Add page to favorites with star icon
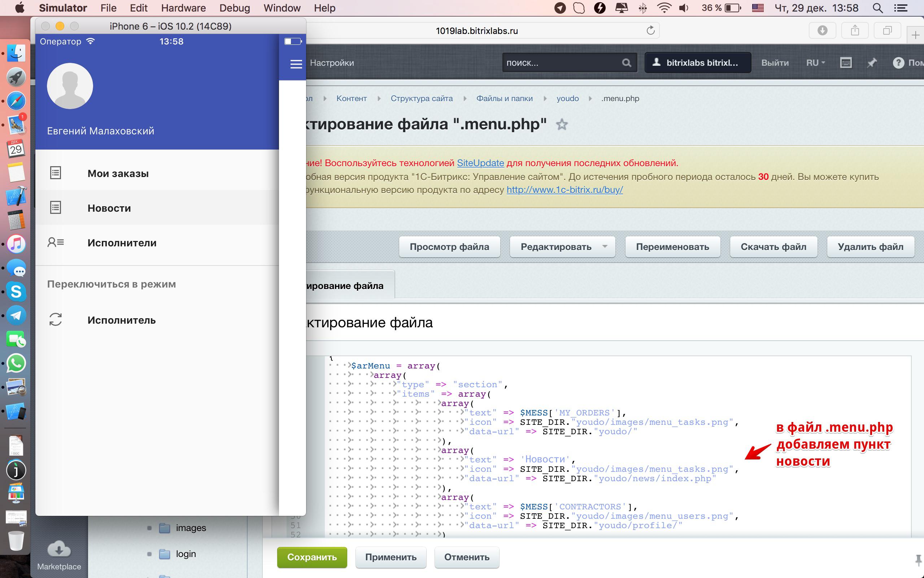This screenshot has height=578, width=924. click(561, 125)
